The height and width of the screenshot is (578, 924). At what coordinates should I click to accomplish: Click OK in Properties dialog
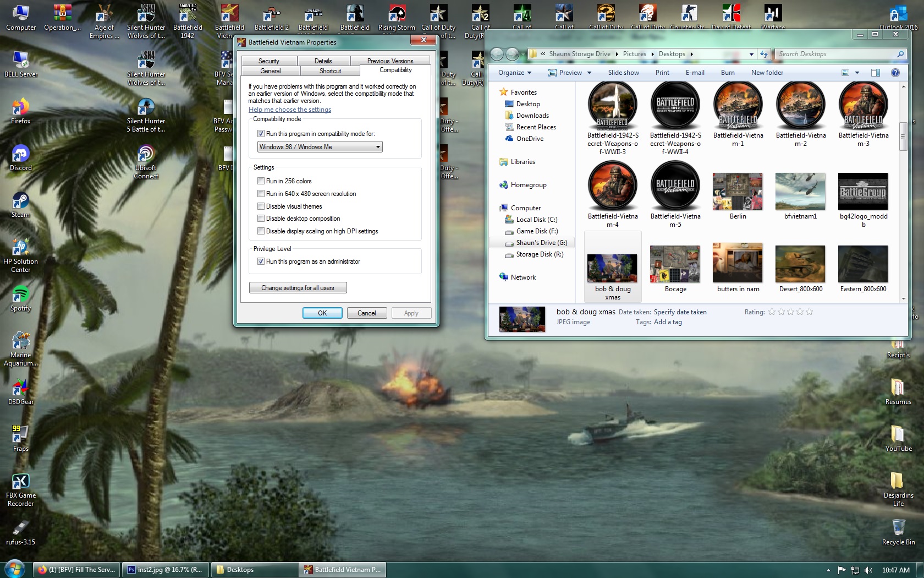pyautogui.click(x=322, y=313)
